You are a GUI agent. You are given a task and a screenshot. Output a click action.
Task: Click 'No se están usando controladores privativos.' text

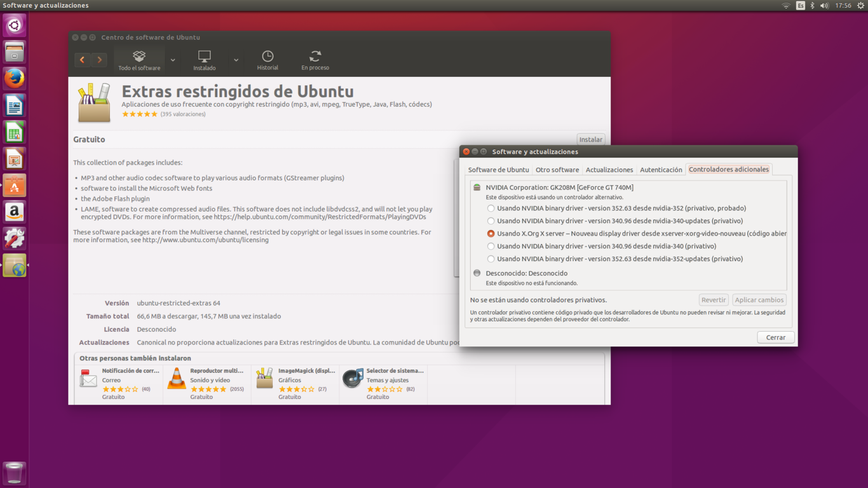pos(538,300)
